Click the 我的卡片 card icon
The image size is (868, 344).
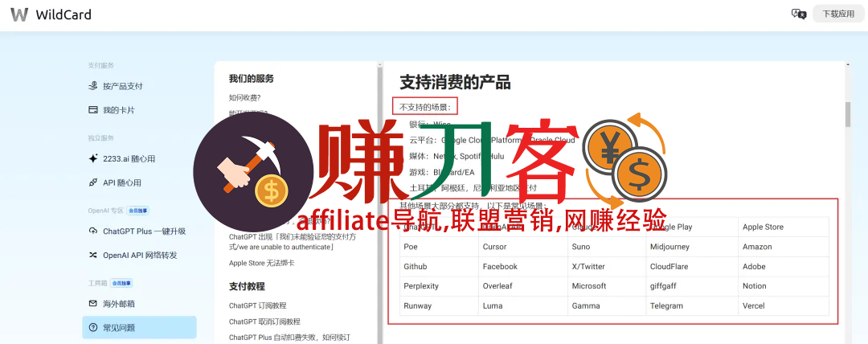point(93,110)
